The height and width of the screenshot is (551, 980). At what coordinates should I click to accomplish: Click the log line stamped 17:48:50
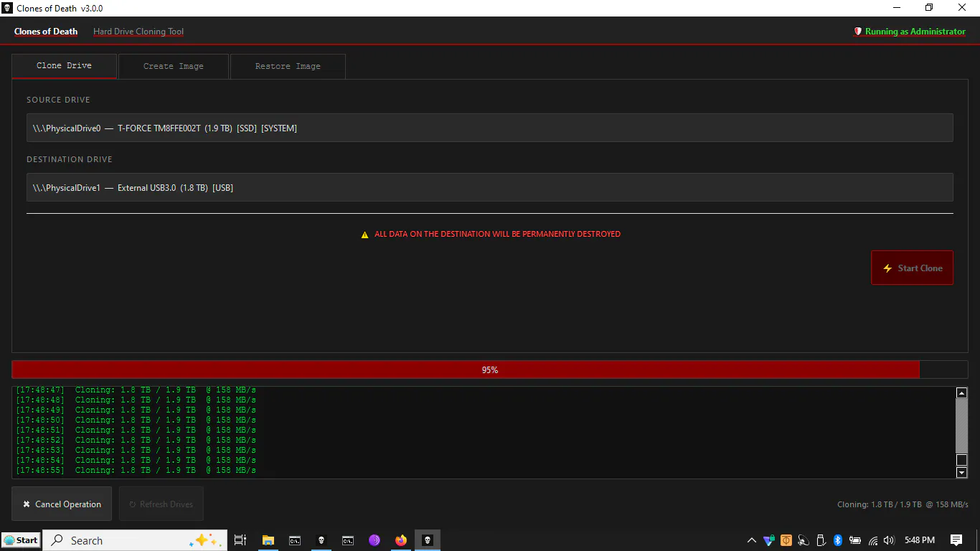[136, 420]
